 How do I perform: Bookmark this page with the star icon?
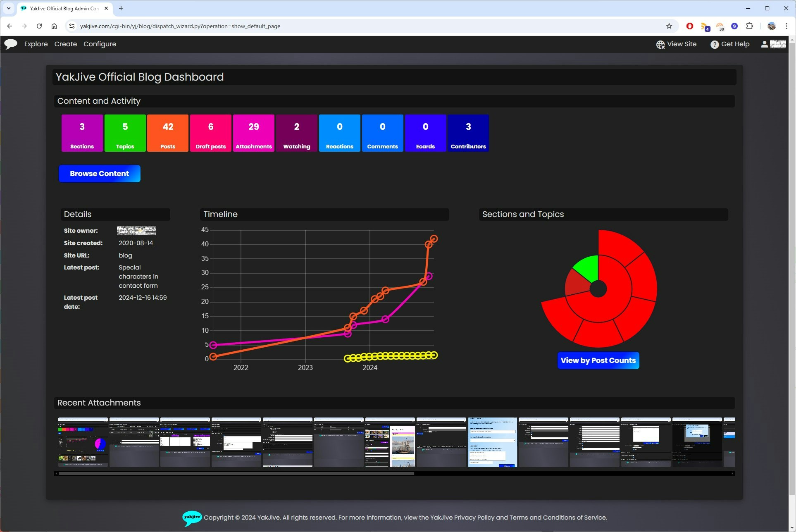(669, 26)
